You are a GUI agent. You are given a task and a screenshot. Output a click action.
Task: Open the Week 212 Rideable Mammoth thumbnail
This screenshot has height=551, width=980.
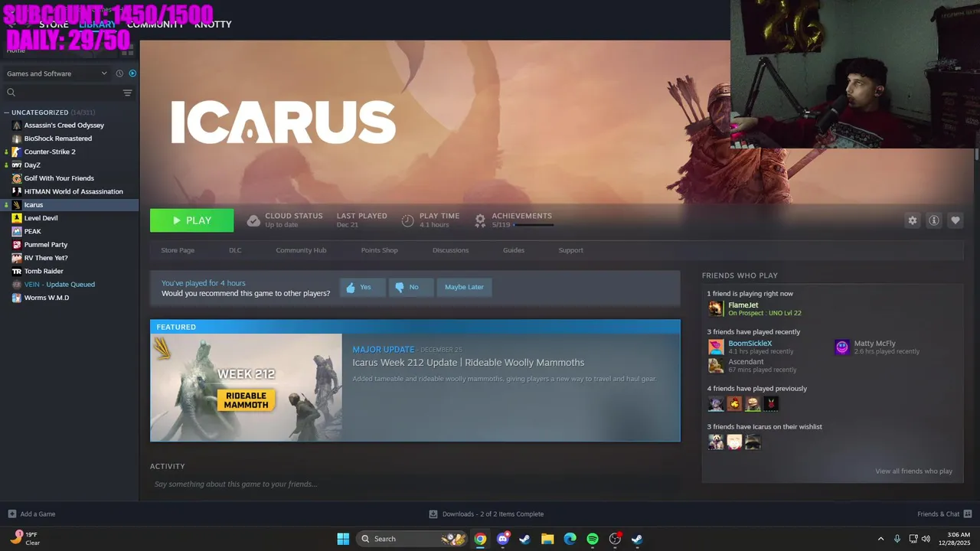[x=246, y=387]
